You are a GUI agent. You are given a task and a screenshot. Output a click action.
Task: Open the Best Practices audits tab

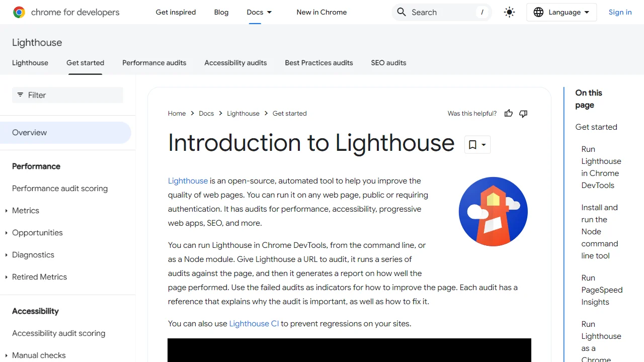point(319,63)
